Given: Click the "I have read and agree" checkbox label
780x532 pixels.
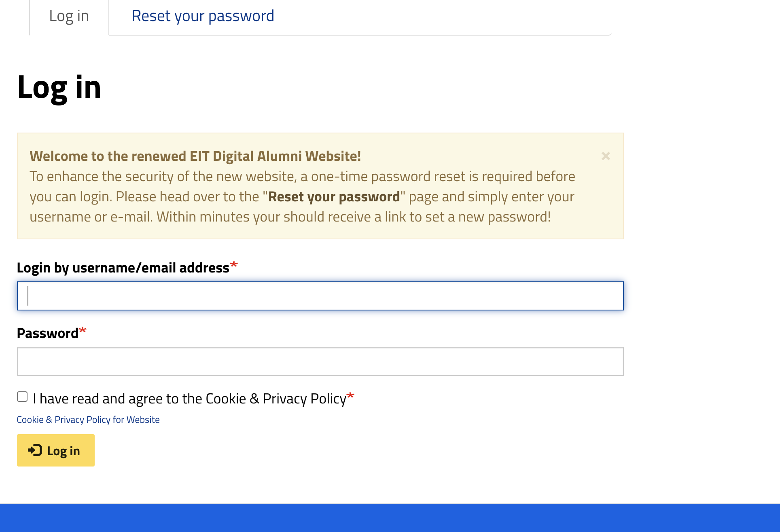Looking at the screenshot, I should tap(189, 399).
